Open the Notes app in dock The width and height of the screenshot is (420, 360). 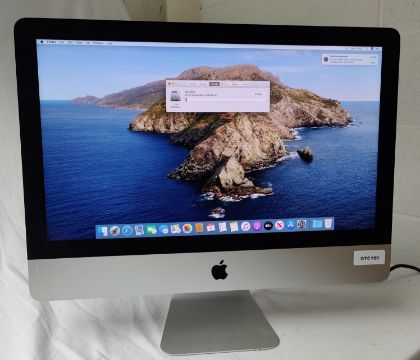click(x=234, y=227)
